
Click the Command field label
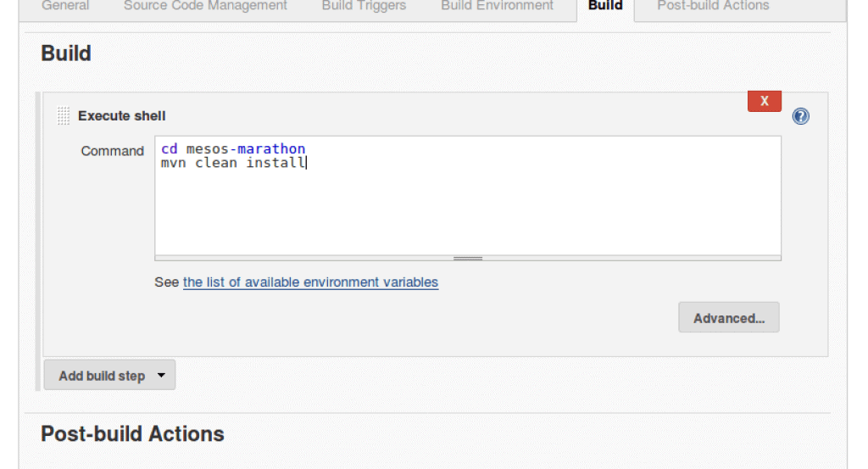pos(113,151)
